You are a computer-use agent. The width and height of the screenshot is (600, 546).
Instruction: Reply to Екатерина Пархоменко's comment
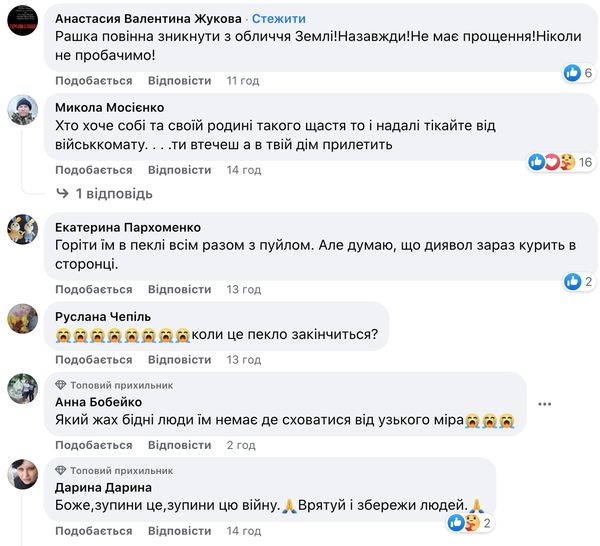[179, 289]
